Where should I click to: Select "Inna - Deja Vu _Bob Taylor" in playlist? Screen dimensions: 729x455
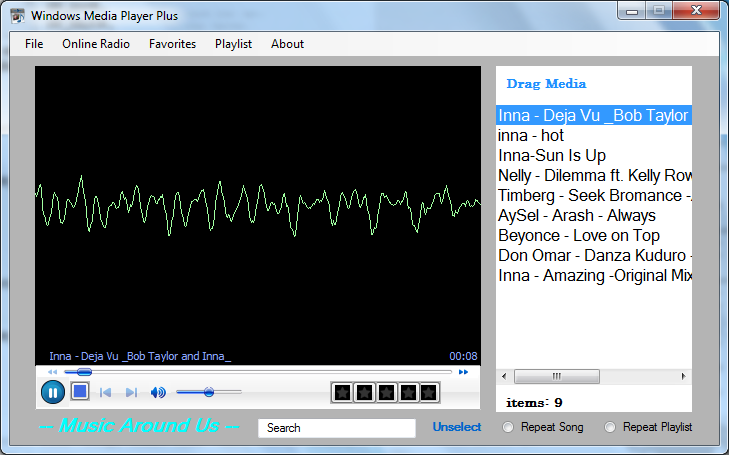pos(594,115)
